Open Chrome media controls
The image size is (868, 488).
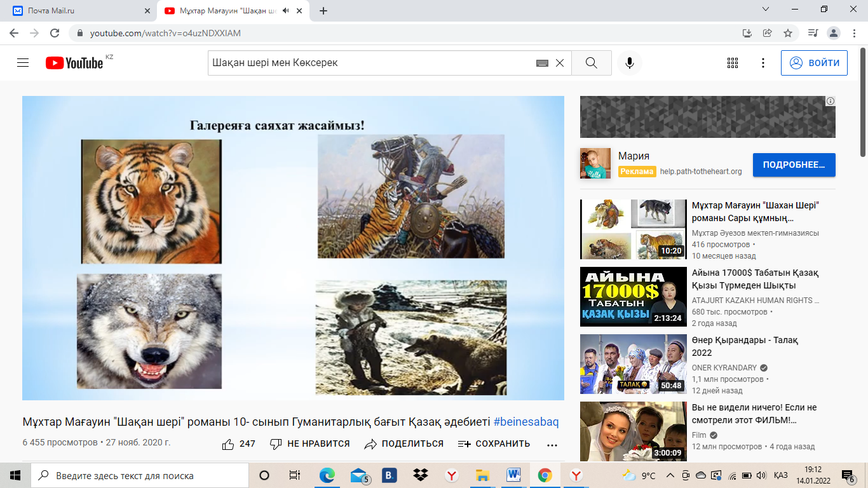click(813, 33)
